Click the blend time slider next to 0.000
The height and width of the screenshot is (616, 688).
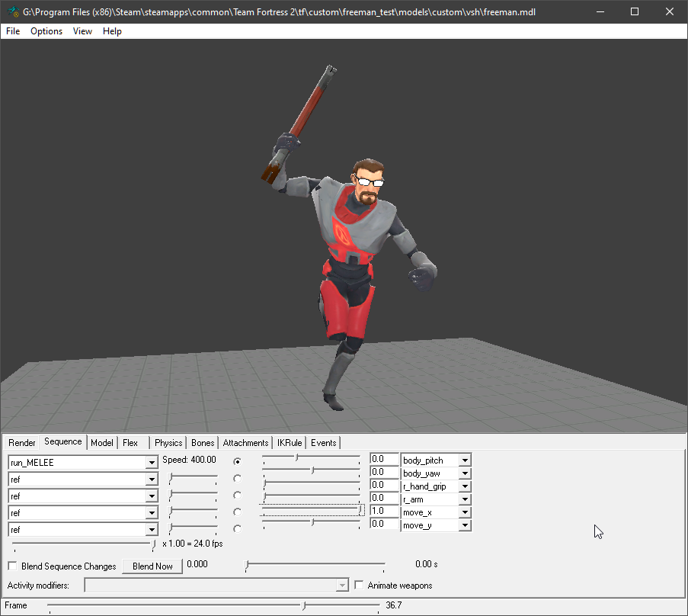315,566
